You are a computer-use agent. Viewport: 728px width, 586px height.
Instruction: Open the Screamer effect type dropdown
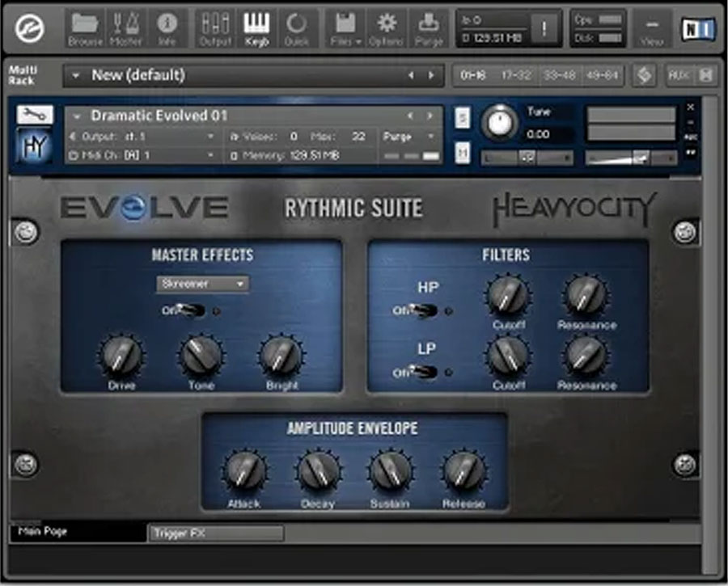pyautogui.click(x=203, y=284)
